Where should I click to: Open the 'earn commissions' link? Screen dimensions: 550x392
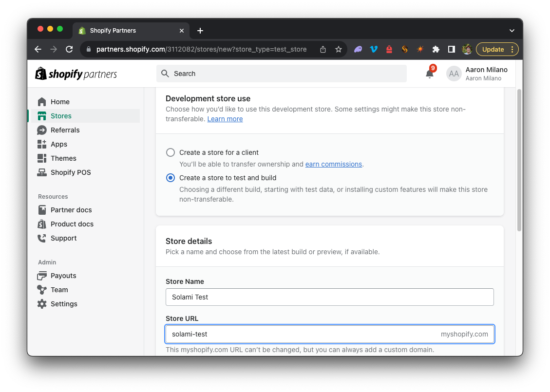coord(333,164)
